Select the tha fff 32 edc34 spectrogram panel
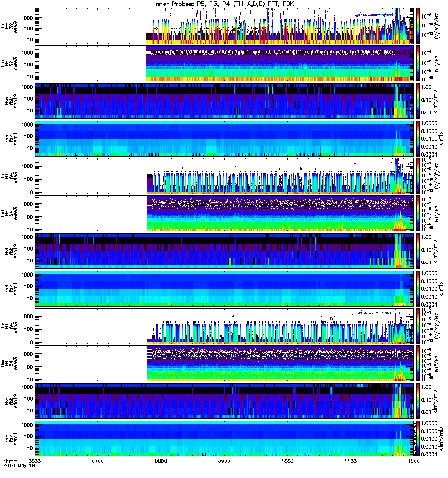 pos(225,26)
